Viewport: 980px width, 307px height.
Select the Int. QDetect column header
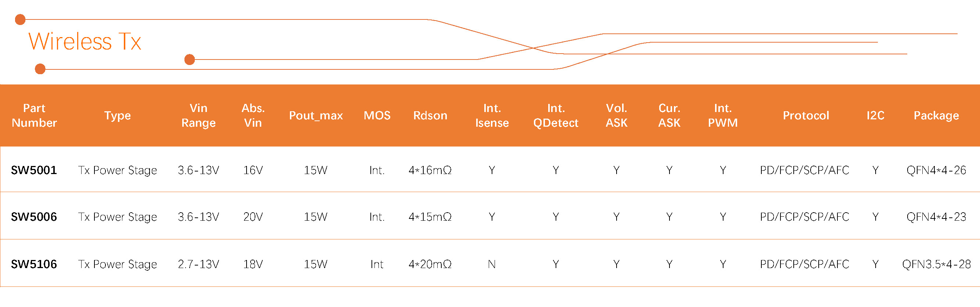(556, 115)
